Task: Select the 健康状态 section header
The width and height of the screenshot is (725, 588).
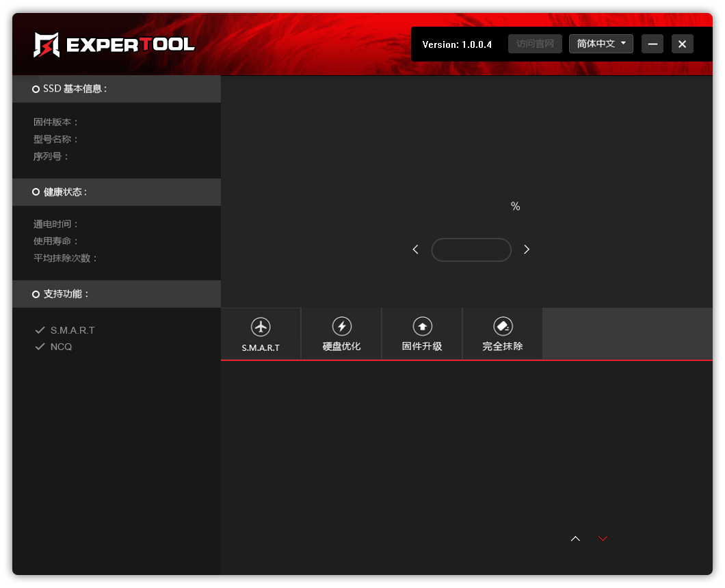Action: 116,192
